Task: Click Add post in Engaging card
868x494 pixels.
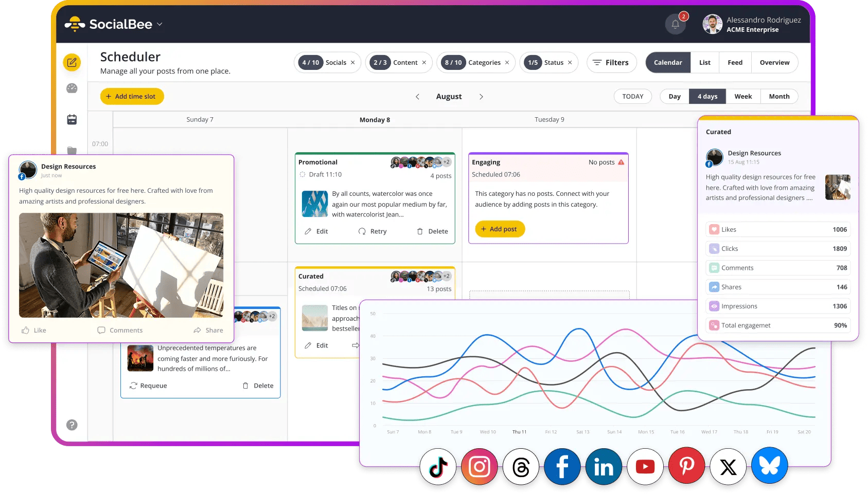Action: (x=500, y=229)
